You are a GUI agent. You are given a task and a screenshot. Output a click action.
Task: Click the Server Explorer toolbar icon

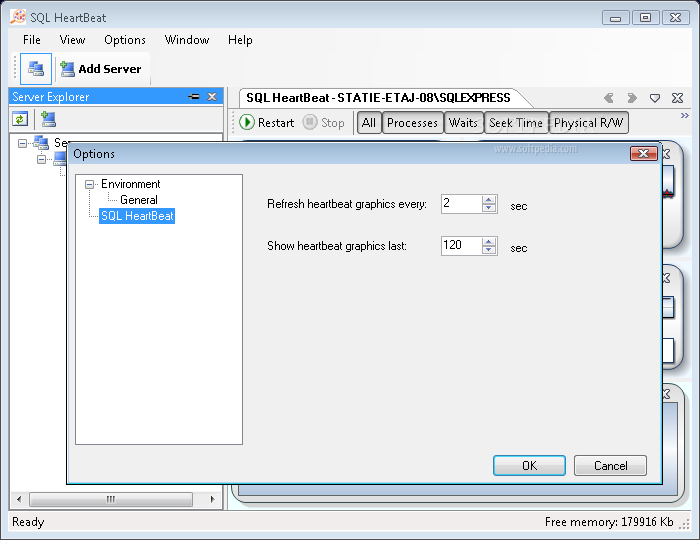pos(36,69)
